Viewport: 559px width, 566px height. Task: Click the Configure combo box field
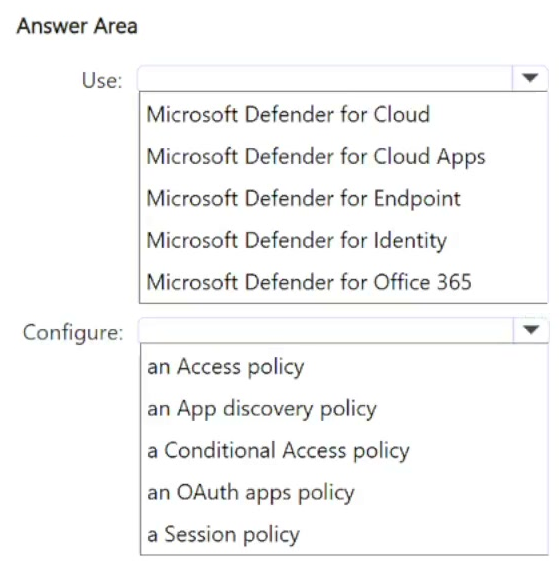coord(344,330)
